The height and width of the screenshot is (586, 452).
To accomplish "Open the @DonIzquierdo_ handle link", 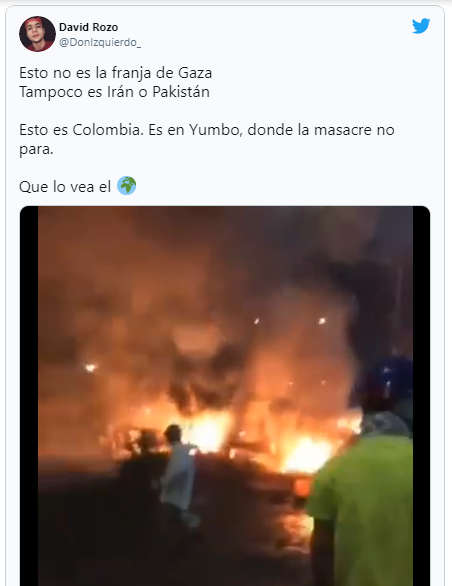I will [100, 43].
